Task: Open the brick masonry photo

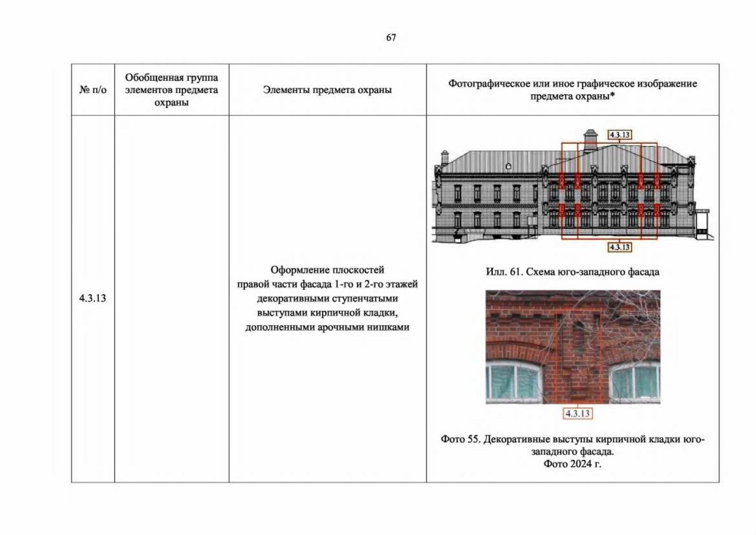Action: (x=573, y=347)
